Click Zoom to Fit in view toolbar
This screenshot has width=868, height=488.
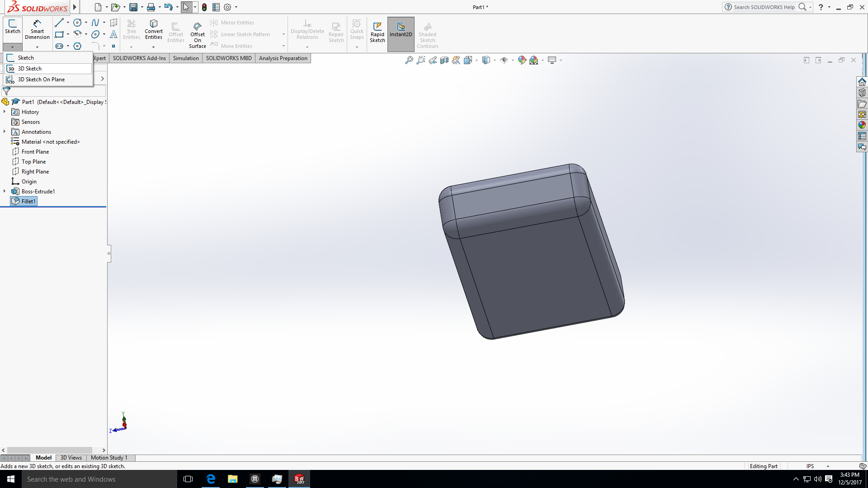(409, 60)
